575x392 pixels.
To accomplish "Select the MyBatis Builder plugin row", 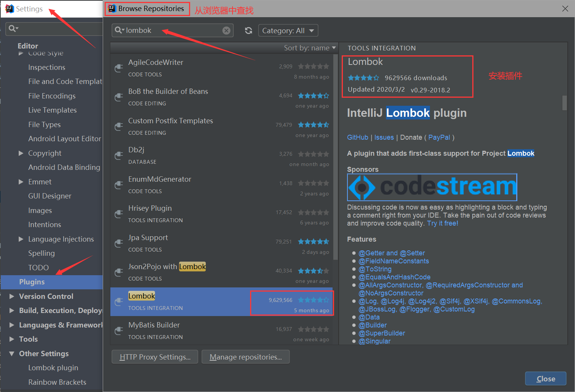I will point(221,331).
